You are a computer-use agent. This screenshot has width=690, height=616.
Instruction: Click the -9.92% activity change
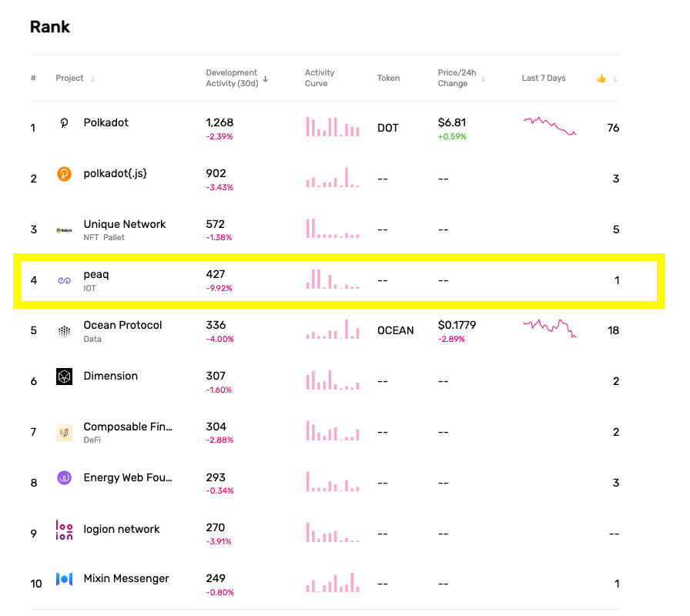(219, 289)
